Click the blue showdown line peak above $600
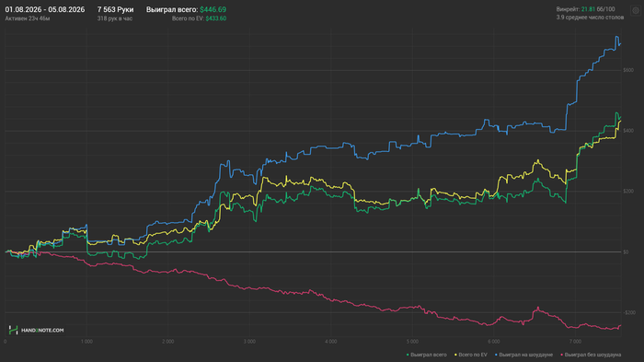644x362 pixels. point(616,37)
